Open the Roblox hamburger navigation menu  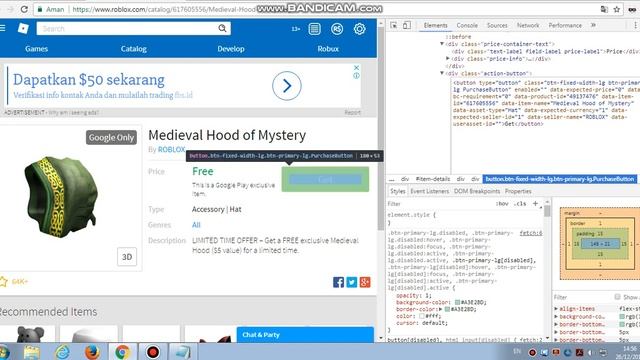click(x=2, y=28)
